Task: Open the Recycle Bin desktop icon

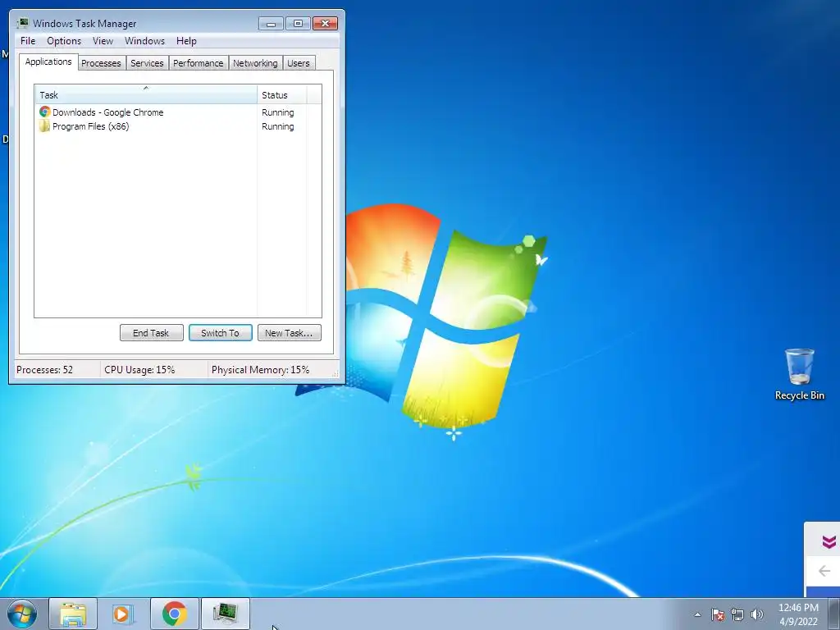Action: coord(799,374)
